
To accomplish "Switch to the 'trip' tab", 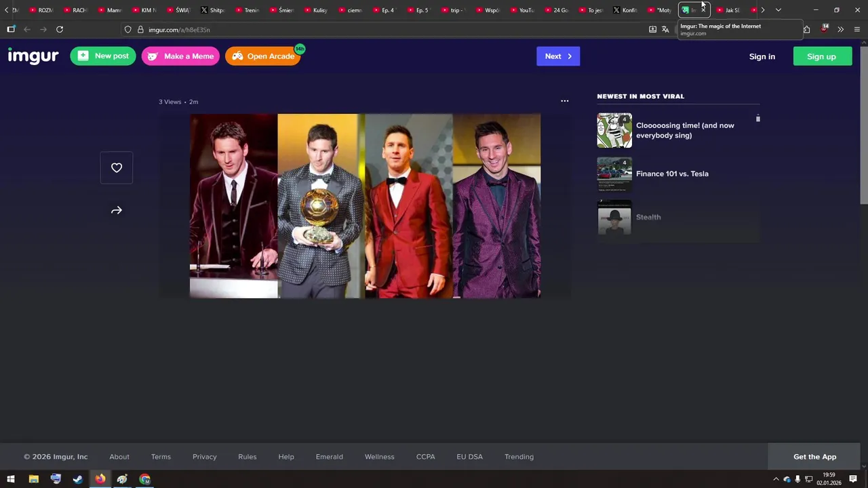I will (453, 10).
